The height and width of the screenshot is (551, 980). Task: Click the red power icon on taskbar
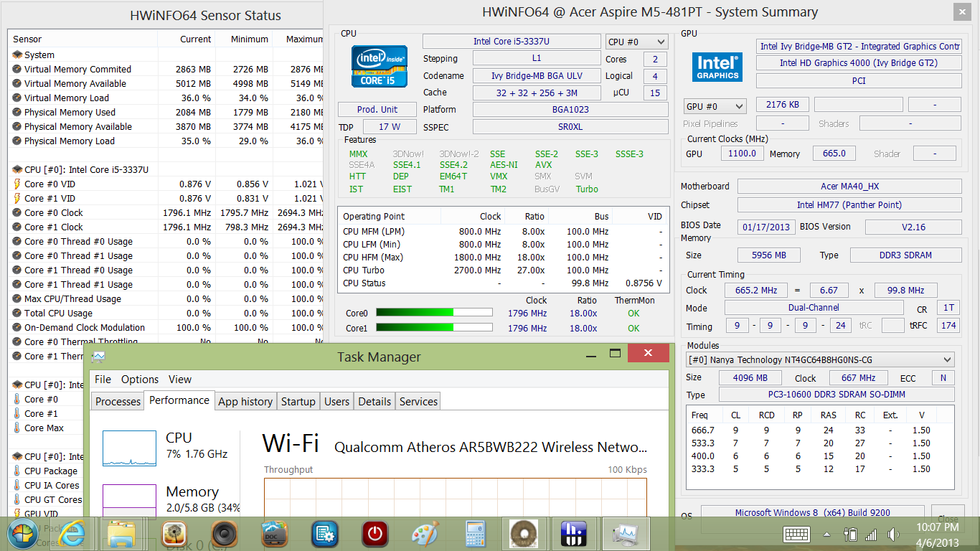click(x=376, y=534)
